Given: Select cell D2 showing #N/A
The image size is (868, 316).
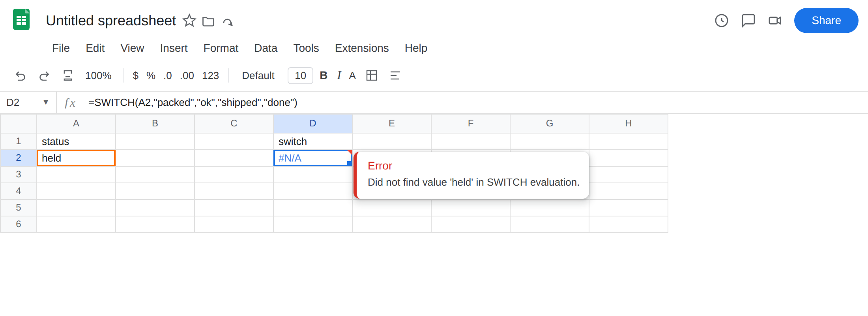Looking at the screenshot, I should coord(312,158).
